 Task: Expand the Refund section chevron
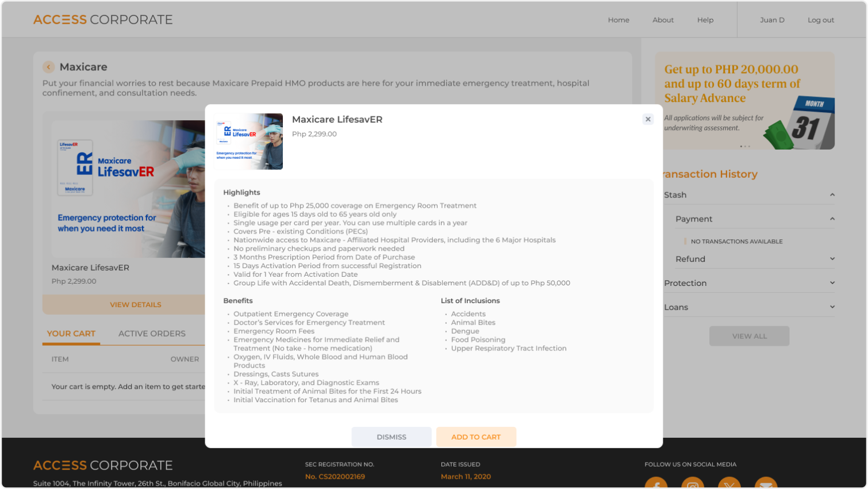pyautogui.click(x=832, y=259)
